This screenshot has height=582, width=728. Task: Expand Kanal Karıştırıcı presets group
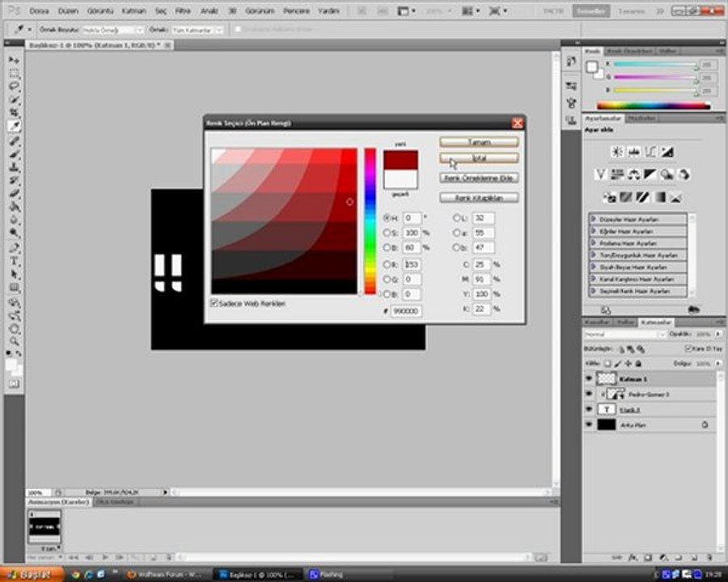(594, 279)
